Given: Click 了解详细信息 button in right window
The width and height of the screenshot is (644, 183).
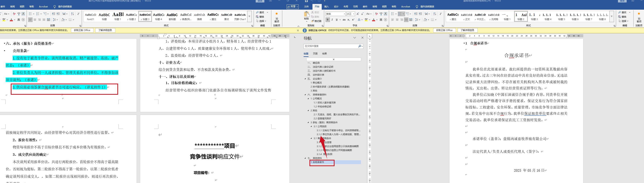Looking at the screenshot, I should click(x=467, y=30).
